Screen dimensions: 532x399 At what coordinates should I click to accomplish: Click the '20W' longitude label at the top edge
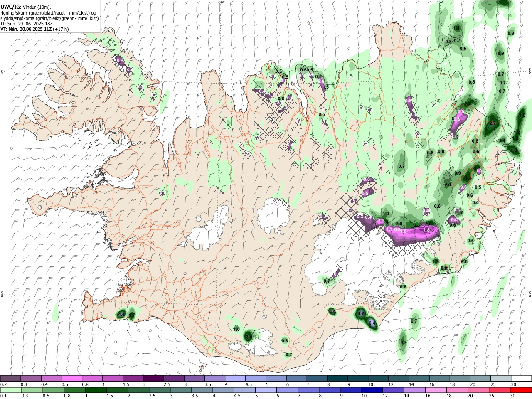[221, 2]
